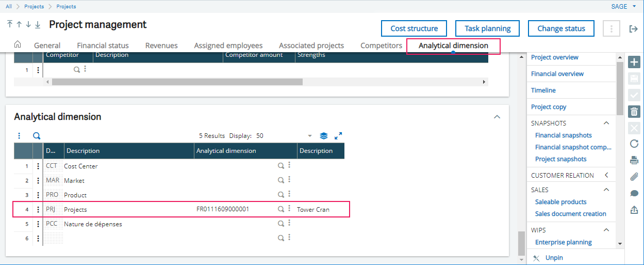Screen dimensions: 644x265
Task: Click the home icon tab
Action: [x=17, y=44]
